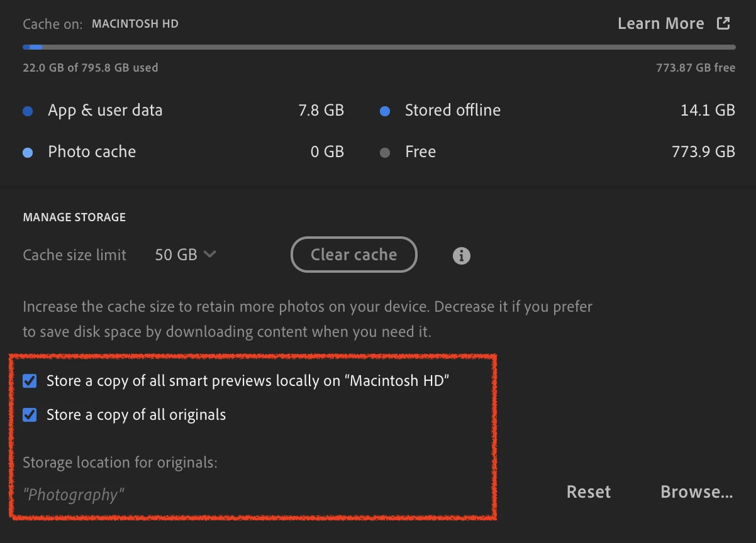This screenshot has height=543, width=756.
Task: Click the checkmark icon in the originals checkbox
Action: tap(29, 415)
